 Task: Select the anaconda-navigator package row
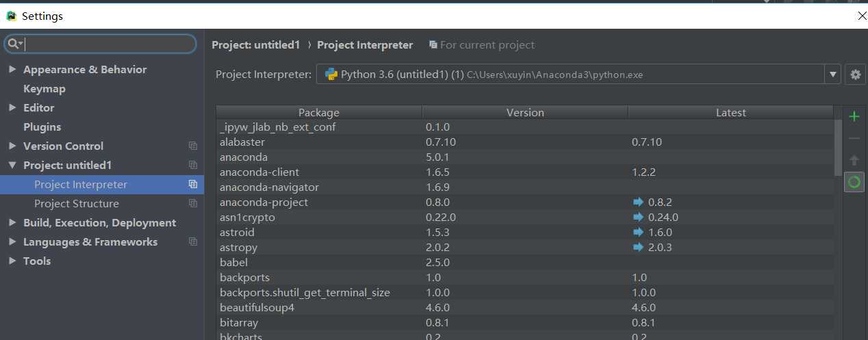coord(525,187)
